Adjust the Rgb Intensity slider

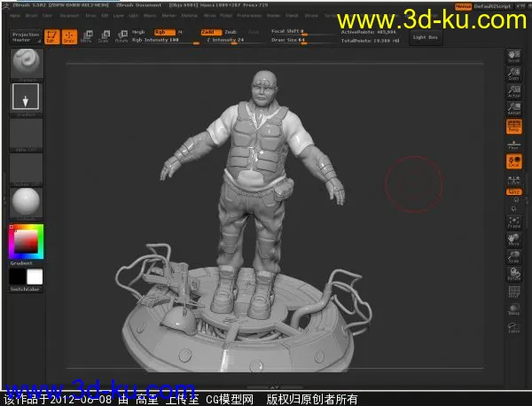(166, 41)
